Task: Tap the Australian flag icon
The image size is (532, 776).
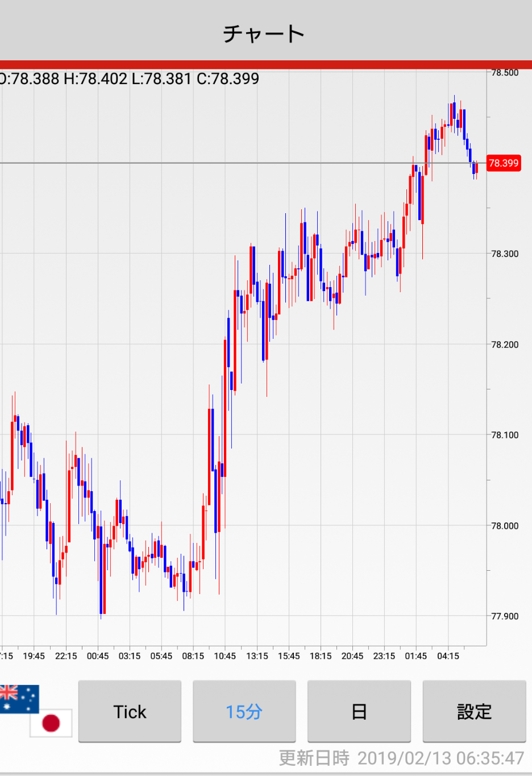Action: coord(18,698)
